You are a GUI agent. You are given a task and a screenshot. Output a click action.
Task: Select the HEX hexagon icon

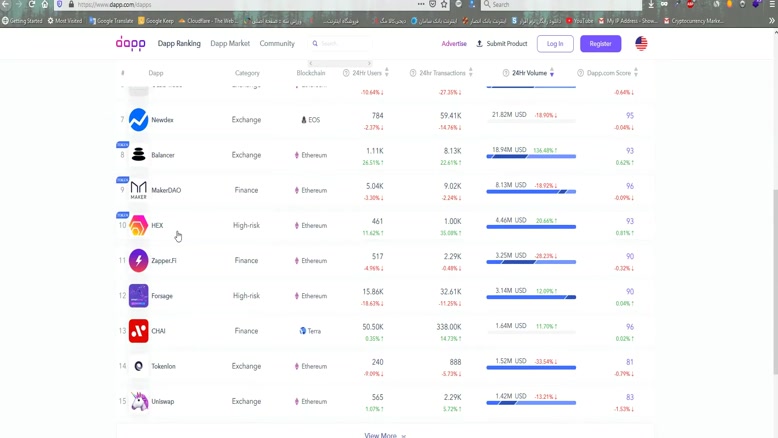(x=138, y=226)
